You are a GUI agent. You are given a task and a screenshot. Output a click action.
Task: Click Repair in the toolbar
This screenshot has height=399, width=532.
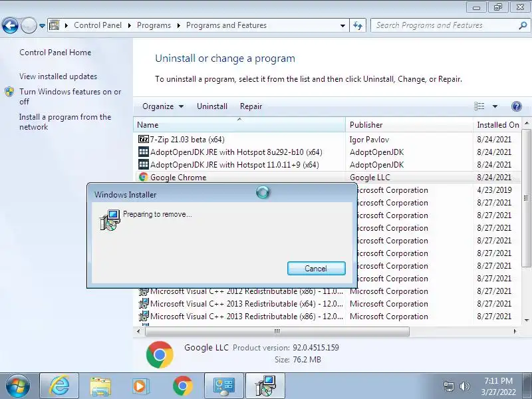(x=251, y=106)
